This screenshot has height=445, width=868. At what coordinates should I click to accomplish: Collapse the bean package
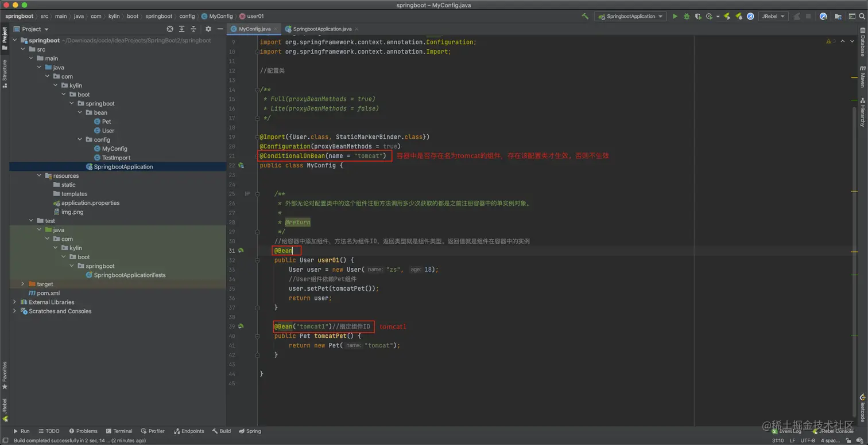click(80, 112)
